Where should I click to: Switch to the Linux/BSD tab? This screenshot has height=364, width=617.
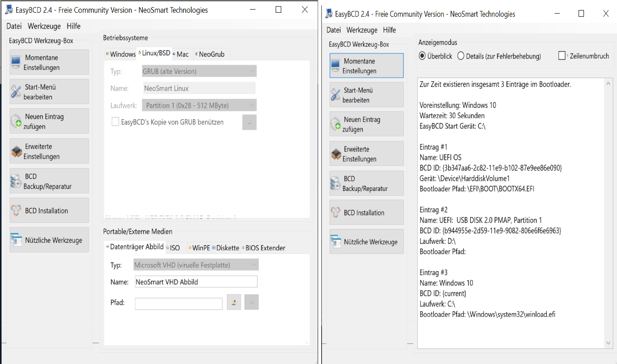[154, 53]
